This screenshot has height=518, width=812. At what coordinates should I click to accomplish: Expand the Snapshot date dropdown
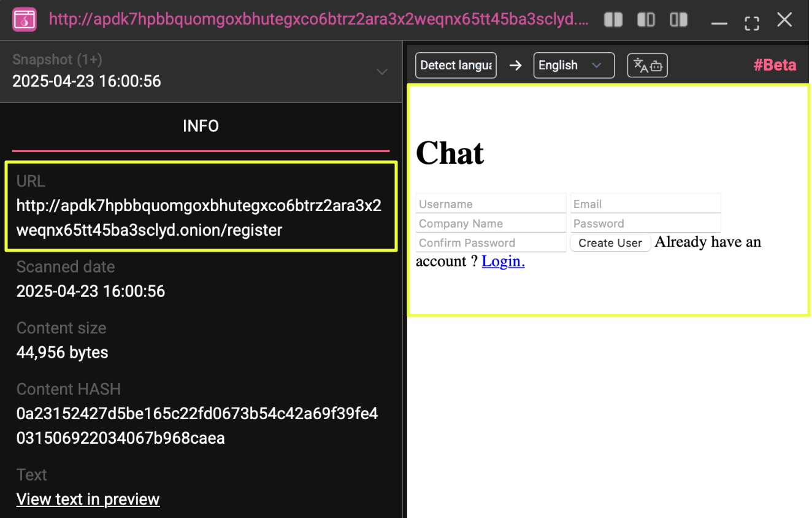point(381,72)
